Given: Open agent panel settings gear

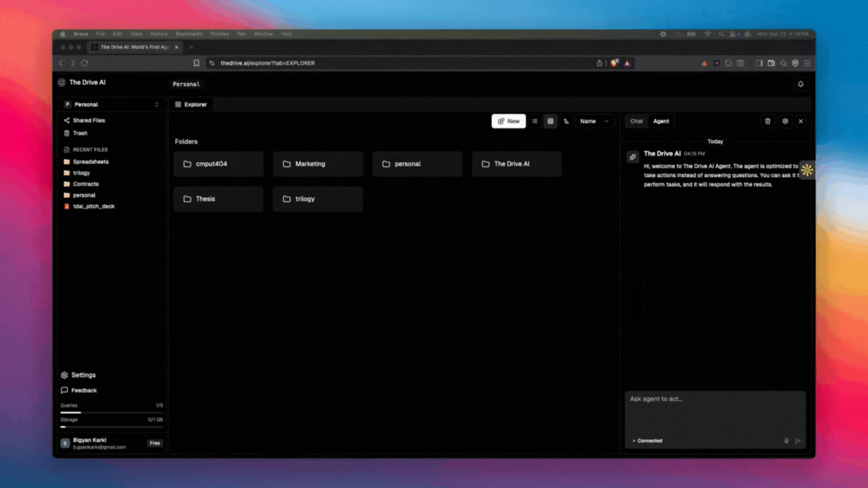Looking at the screenshot, I should pos(785,121).
